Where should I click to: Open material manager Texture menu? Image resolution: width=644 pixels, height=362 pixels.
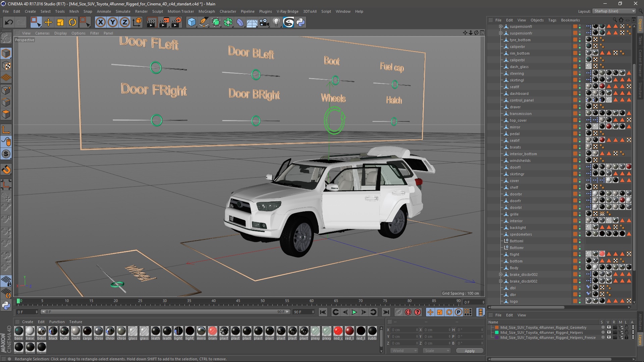tap(75, 322)
